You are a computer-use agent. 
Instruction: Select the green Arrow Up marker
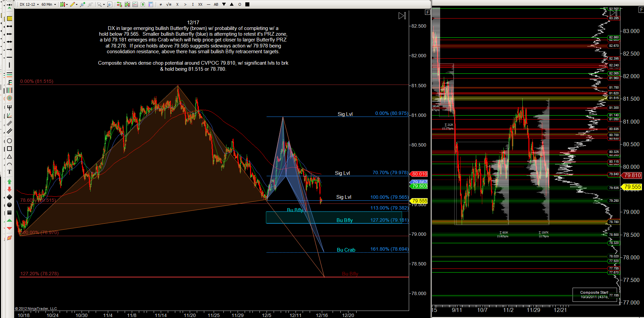click(x=9, y=182)
